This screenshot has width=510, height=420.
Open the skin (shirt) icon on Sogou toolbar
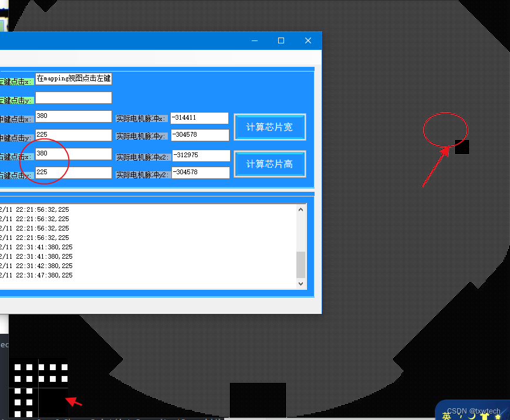[x=485, y=416]
